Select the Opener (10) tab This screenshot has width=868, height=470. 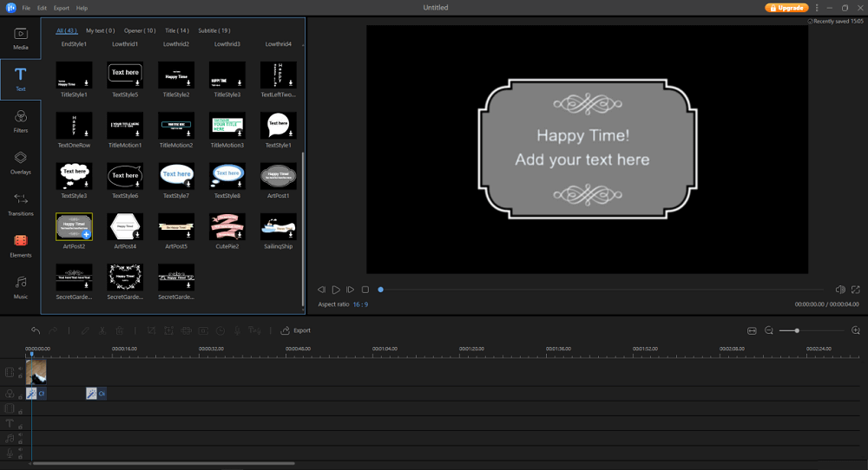coord(139,30)
